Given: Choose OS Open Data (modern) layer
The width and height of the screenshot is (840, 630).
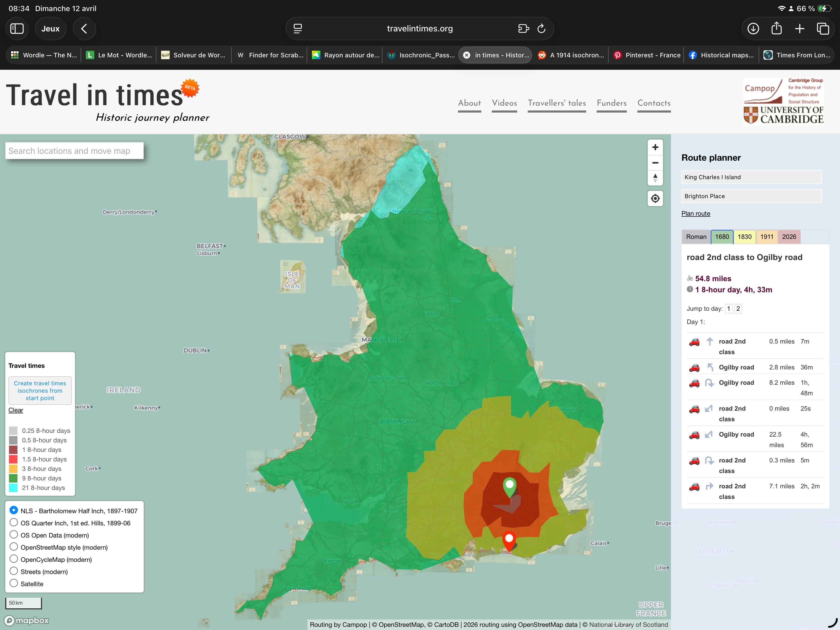Looking at the screenshot, I should click(14, 535).
